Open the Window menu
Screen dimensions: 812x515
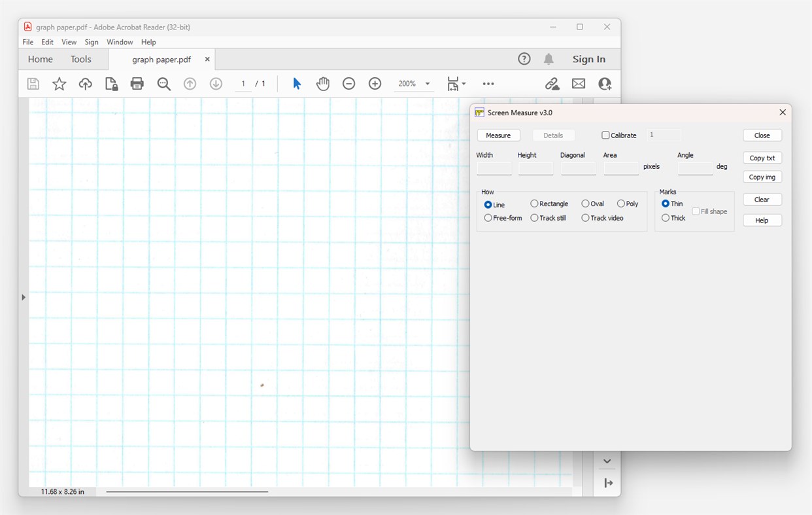[120, 41]
